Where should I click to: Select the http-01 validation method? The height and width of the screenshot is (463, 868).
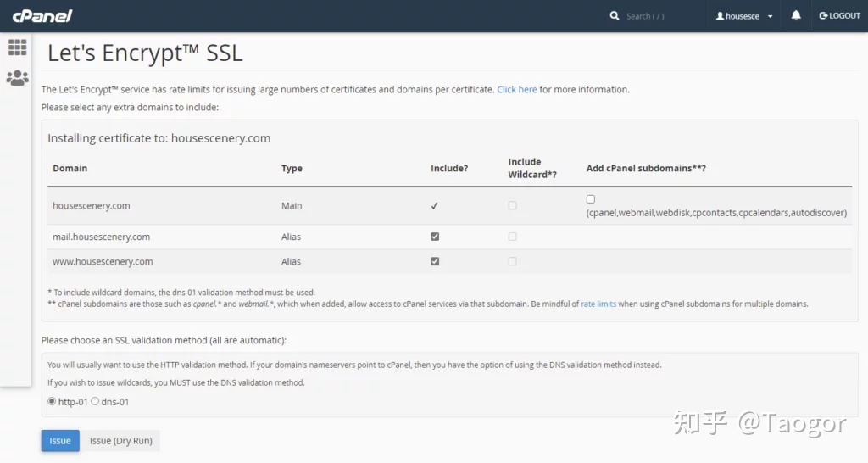[x=52, y=402]
